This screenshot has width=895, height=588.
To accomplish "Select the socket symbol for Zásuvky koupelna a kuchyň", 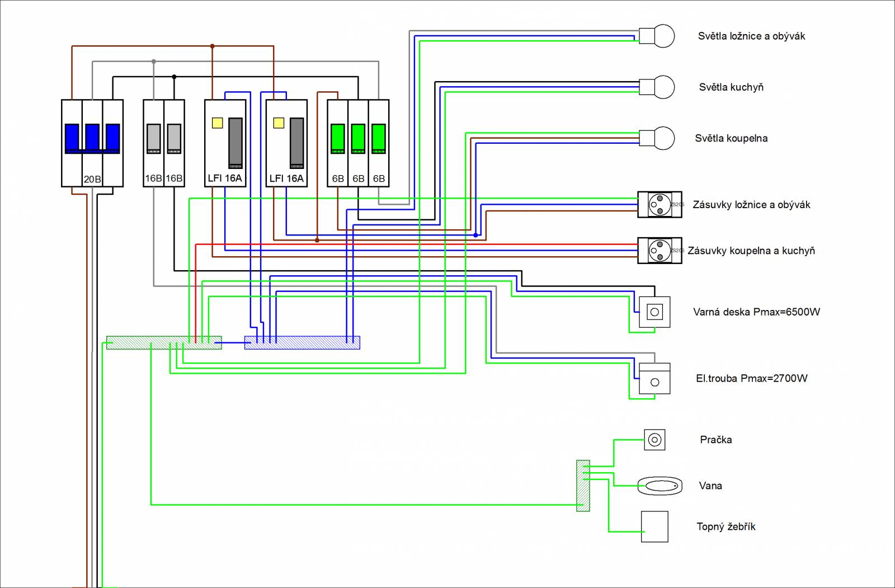I will pos(660,251).
